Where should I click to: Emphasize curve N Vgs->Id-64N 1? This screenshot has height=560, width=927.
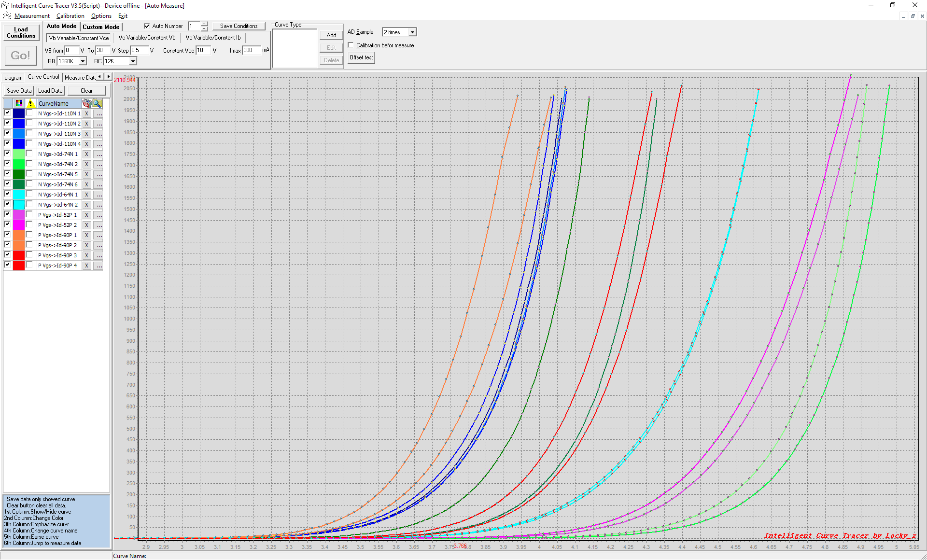pos(29,195)
